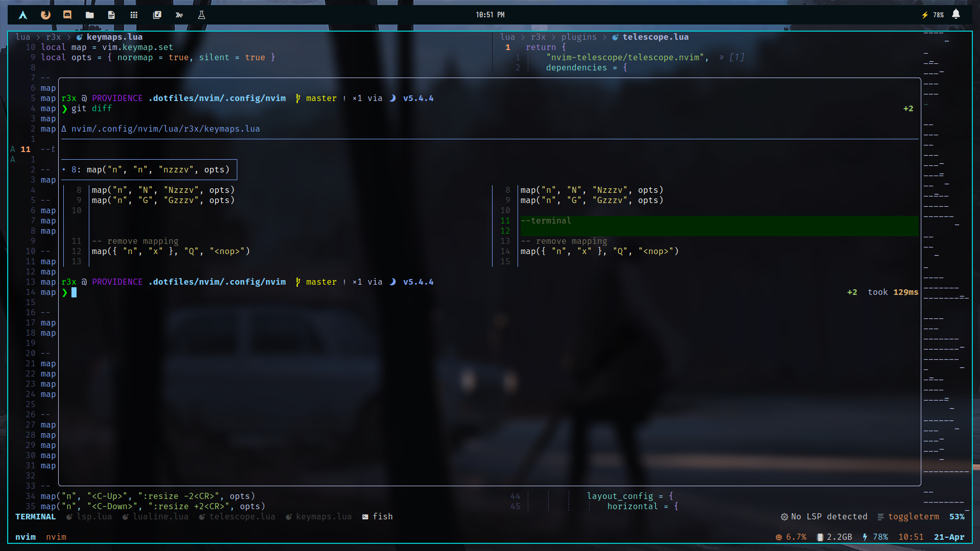The width and height of the screenshot is (980, 551).
Task: Switch to the telescope.lua buffer tab
Action: tap(241, 516)
